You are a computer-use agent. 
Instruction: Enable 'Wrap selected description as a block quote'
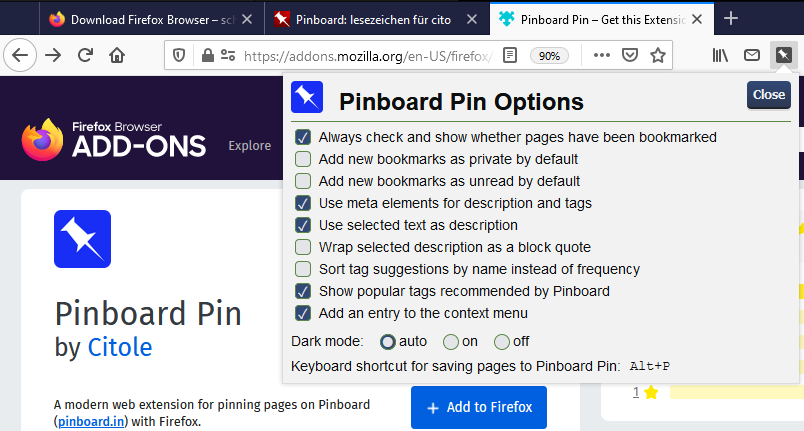point(302,247)
